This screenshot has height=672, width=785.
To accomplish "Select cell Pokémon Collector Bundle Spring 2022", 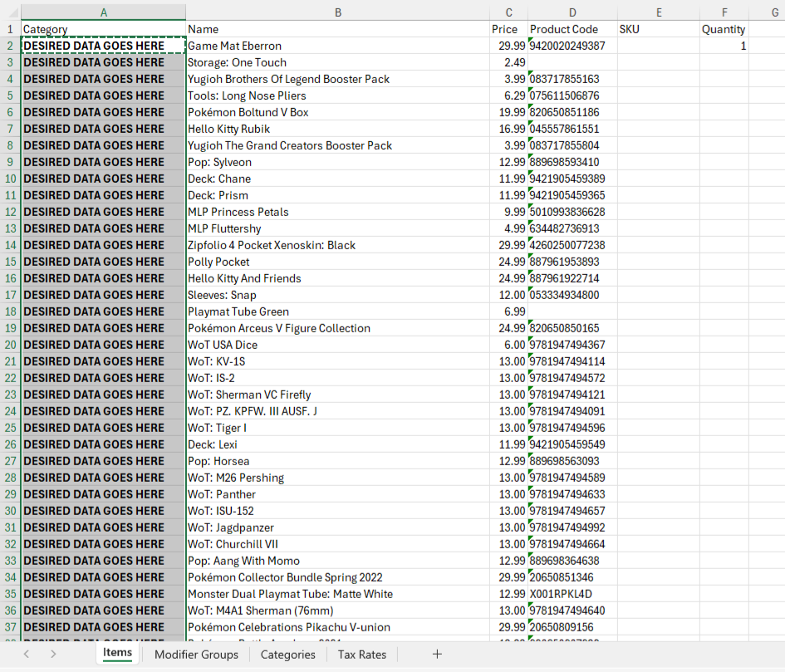I will tap(338, 577).
